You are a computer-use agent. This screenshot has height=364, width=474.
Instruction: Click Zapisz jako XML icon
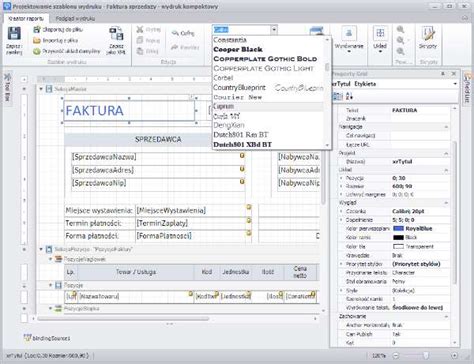tap(116, 34)
